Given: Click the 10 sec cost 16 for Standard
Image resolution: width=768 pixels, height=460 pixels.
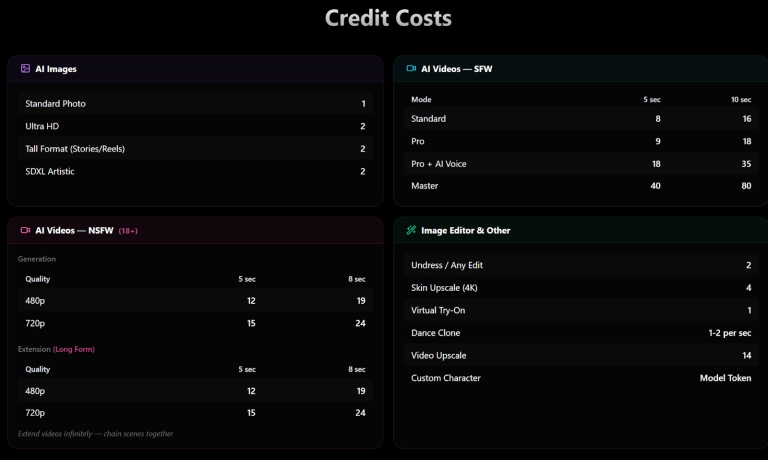Looking at the screenshot, I should pyautogui.click(x=747, y=119).
